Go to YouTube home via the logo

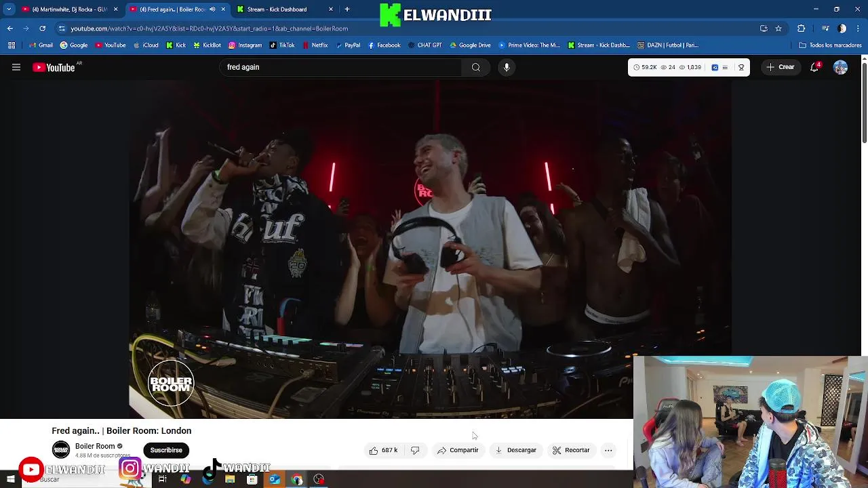click(x=54, y=67)
